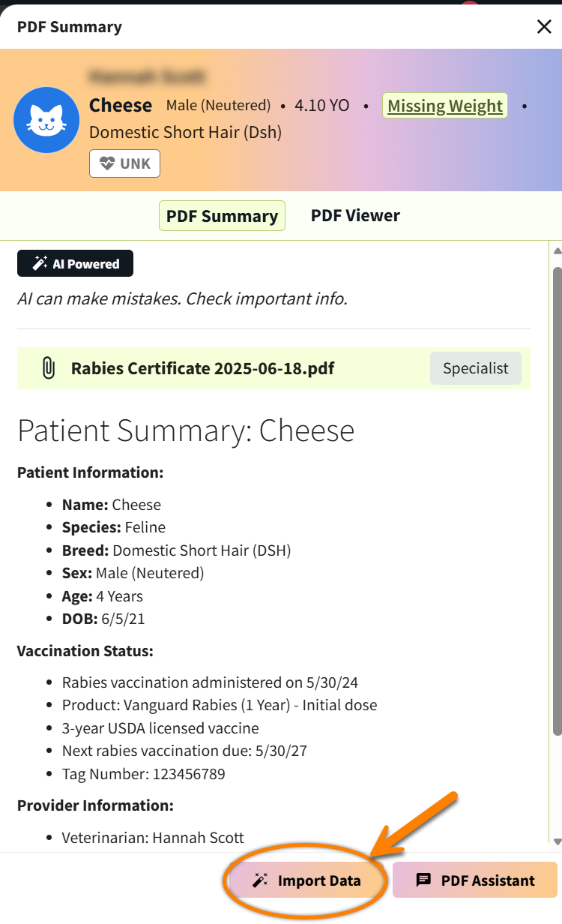Screen dimensions: 562x924
Task: Select the patient name Cheese in header
Action: (x=121, y=106)
